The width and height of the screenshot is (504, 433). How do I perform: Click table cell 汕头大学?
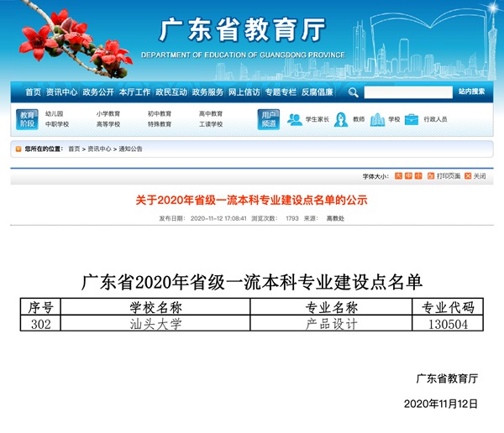(x=155, y=324)
